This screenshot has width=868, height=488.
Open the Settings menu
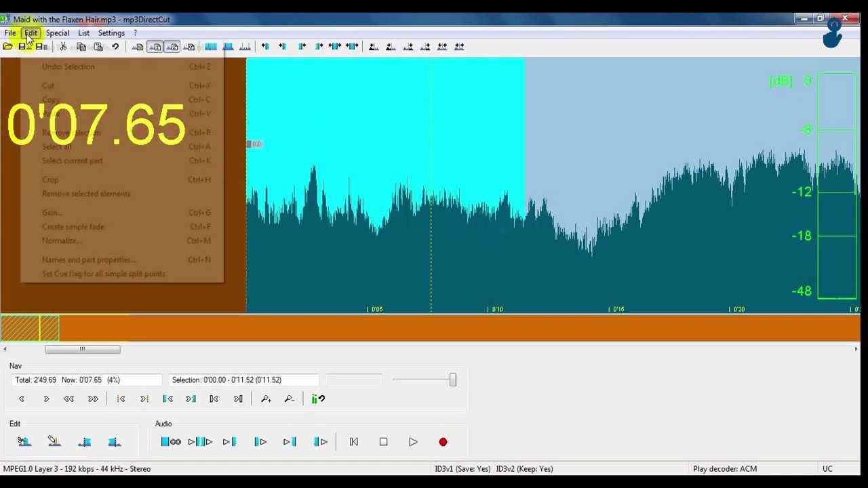pos(111,33)
